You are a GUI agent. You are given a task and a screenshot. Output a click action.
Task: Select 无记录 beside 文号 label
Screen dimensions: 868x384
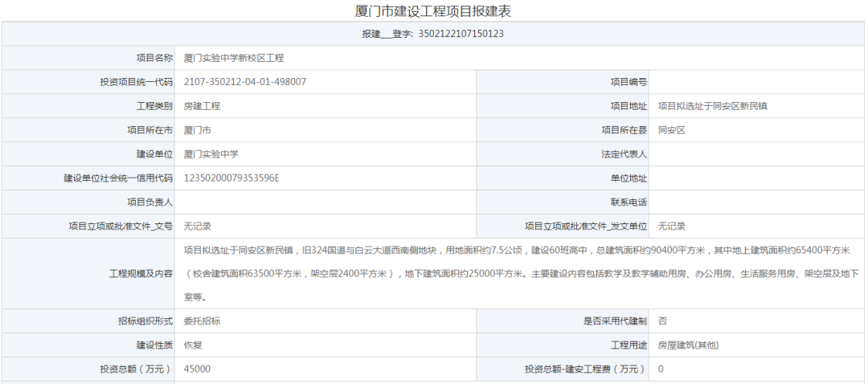pyautogui.click(x=197, y=227)
